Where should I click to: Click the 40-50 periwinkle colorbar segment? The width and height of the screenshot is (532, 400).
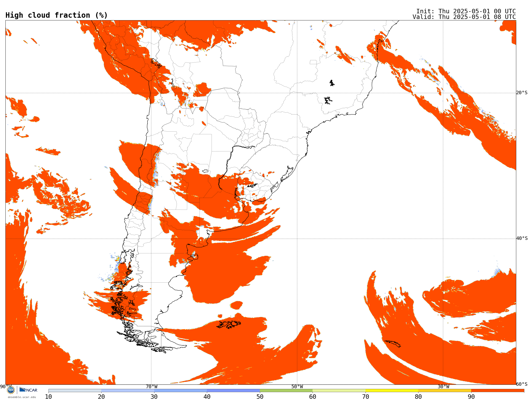pos(233,390)
